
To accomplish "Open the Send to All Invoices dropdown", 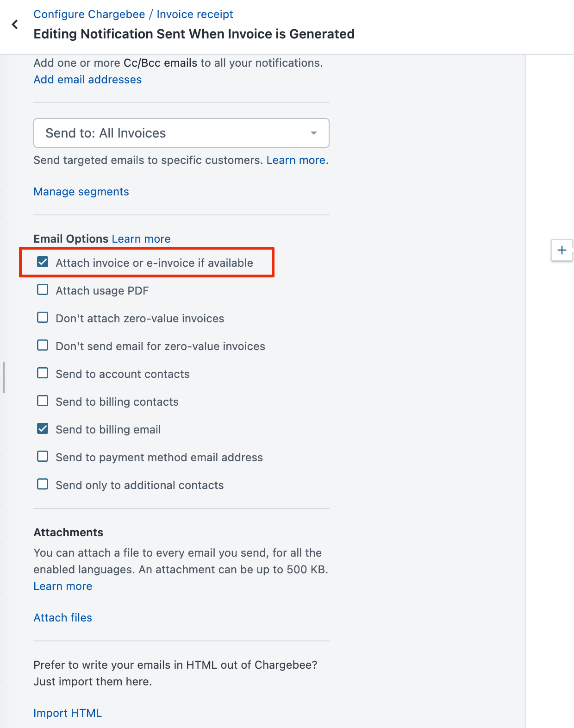I will pyautogui.click(x=181, y=133).
